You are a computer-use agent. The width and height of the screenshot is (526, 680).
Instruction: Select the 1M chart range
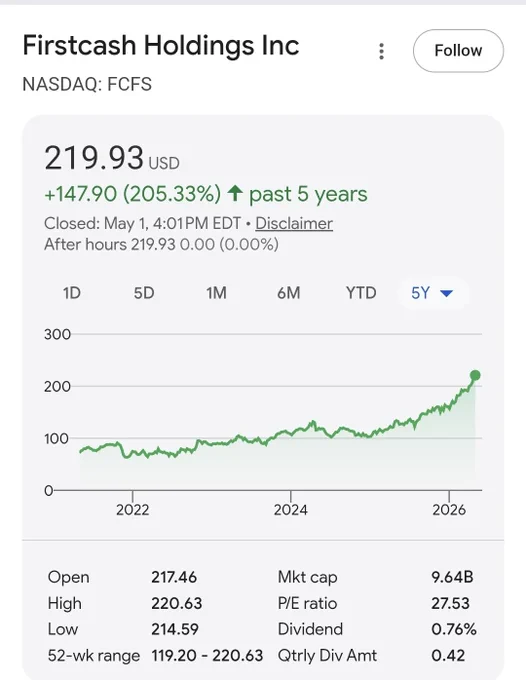(216, 293)
